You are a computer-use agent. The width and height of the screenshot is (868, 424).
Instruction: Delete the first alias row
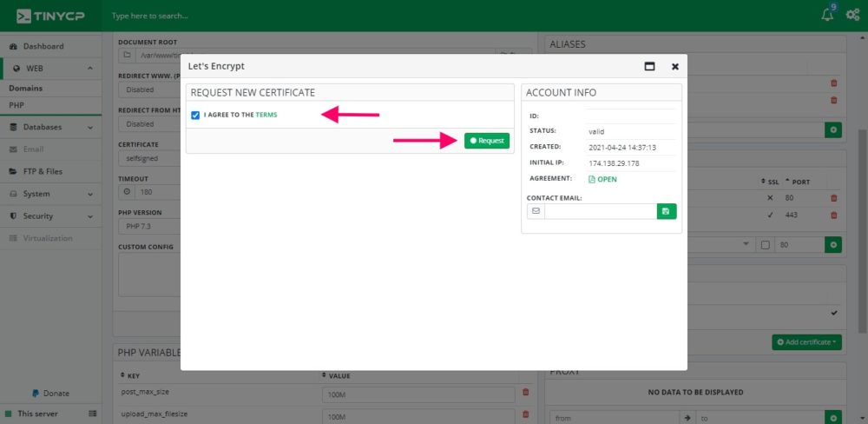point(833,83)
